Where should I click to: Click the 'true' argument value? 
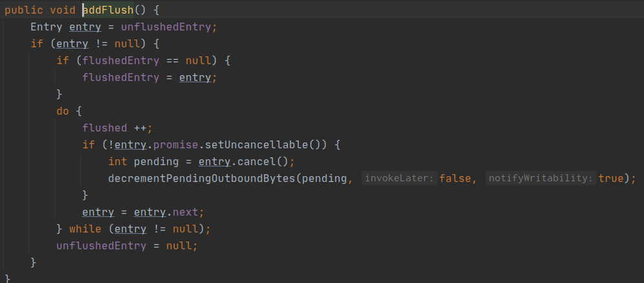[x=611, y=179]
